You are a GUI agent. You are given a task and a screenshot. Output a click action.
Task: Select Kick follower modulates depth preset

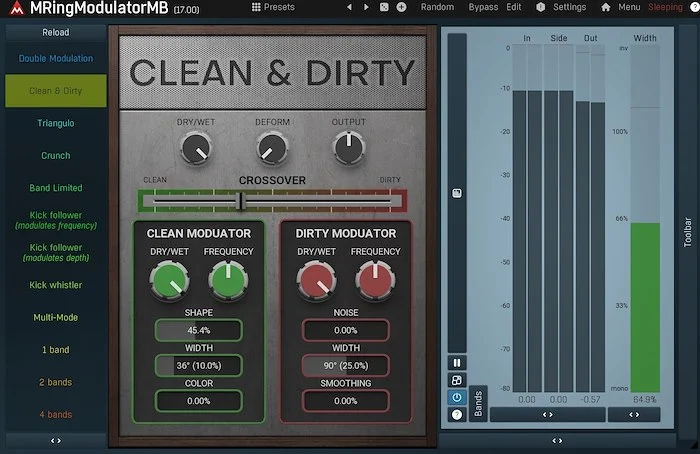pos(56,252)
